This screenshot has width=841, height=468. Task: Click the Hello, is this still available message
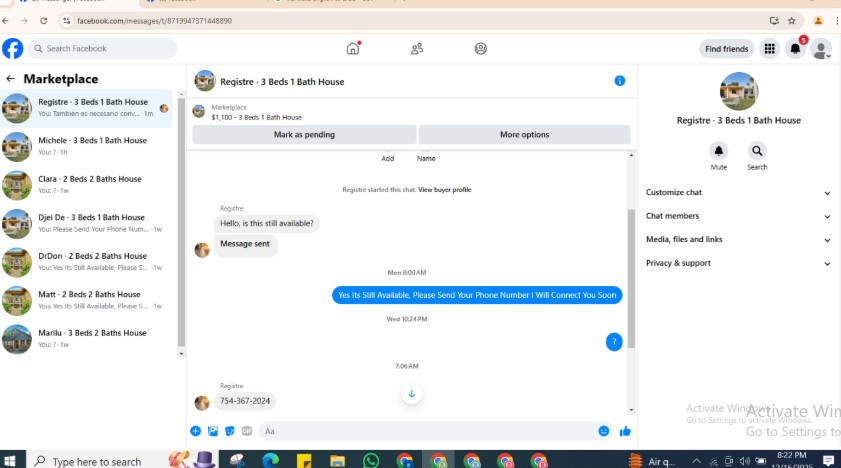[267, 224]
